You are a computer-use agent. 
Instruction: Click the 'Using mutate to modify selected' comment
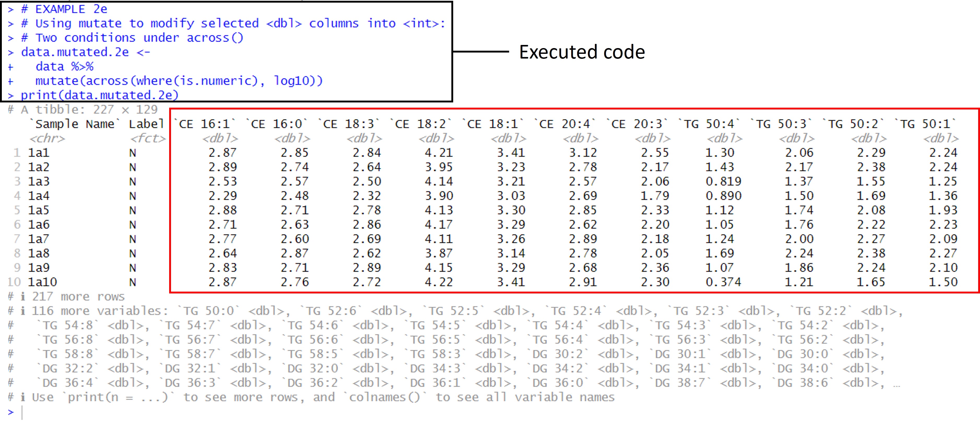point(147,24)
